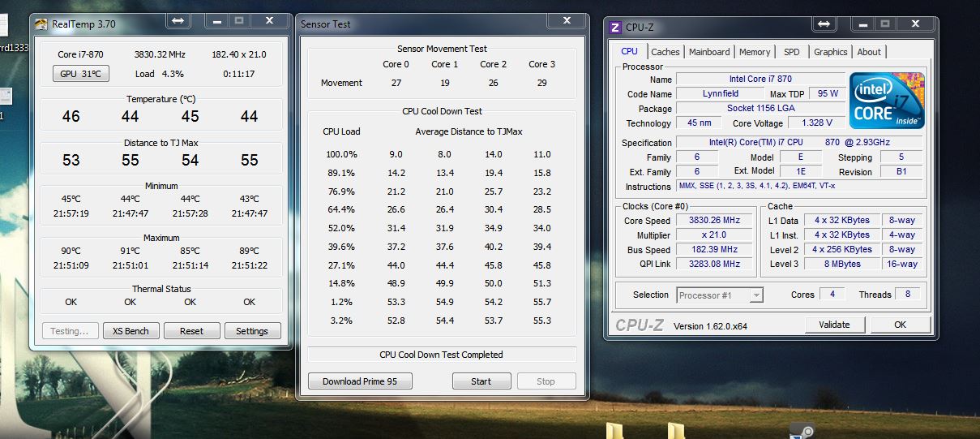Open the Processor #1 selection dropdown
This screenshot has height=439, width=980.
pyautogui.click(x=720, y=295)
